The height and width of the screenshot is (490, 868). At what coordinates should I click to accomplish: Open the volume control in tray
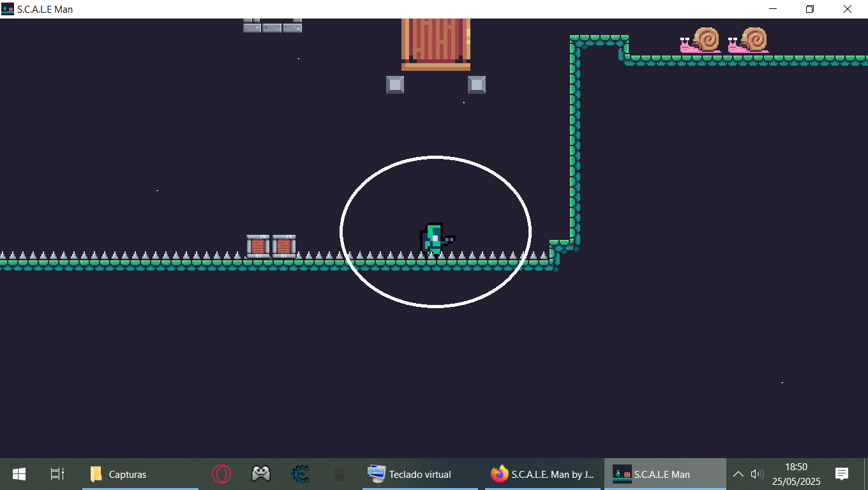click(x=757, y=474)
